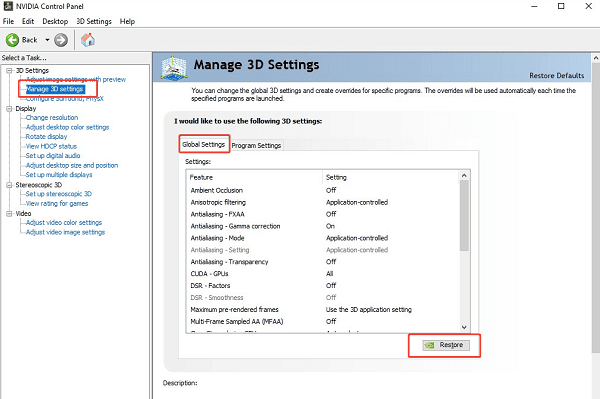
Task: Click the Feature column header
Action: pyautogui.click(x=255, y=177)
